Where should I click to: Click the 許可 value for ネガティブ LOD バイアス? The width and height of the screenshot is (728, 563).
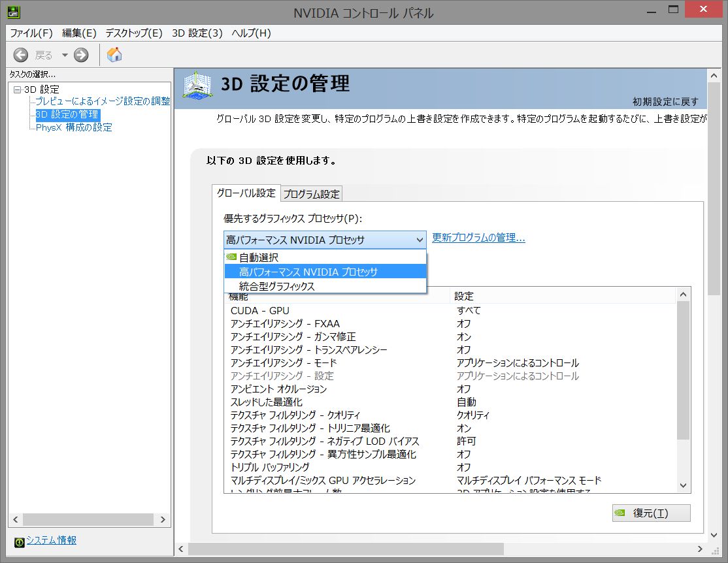point(466,441)
